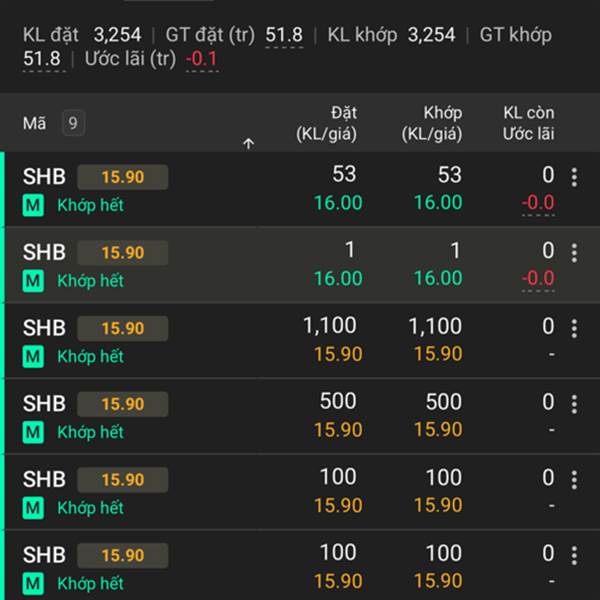
Task: Tap Khớp hết status on the 1,100-share order
Action: tap(90, 357)
